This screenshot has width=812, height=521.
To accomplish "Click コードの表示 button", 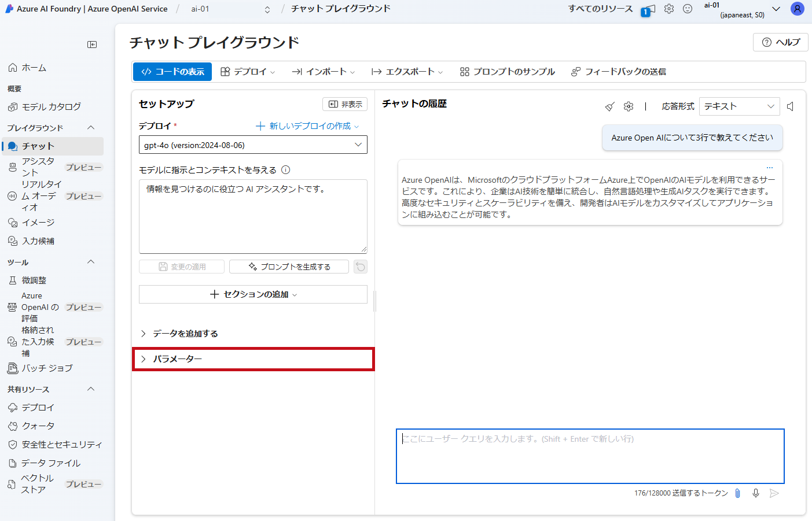I will pyautogui.click(x=172, y=72).
